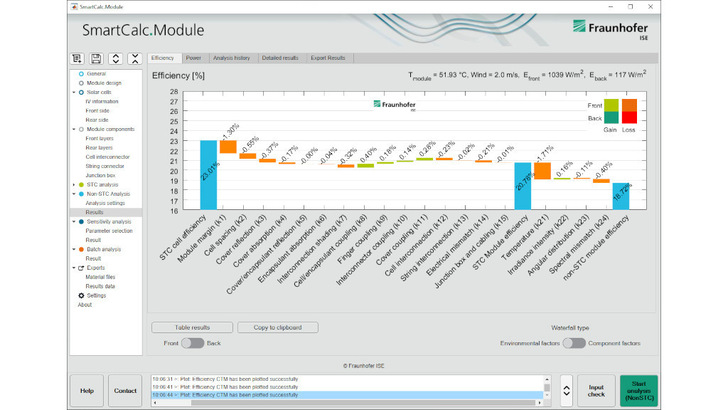Viewport: 728px width, 410px height.
Task: Select Front side under Solar cells
Action: point(98,111)
